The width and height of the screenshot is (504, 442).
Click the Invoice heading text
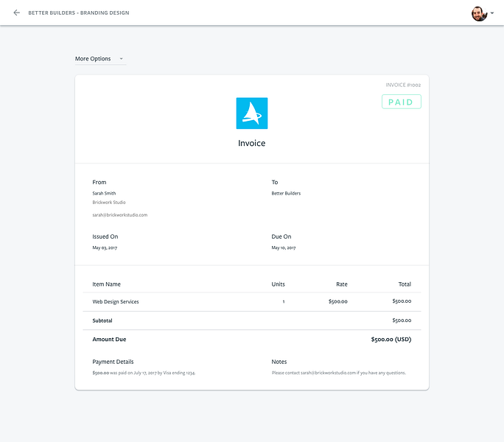coord(252,143)
